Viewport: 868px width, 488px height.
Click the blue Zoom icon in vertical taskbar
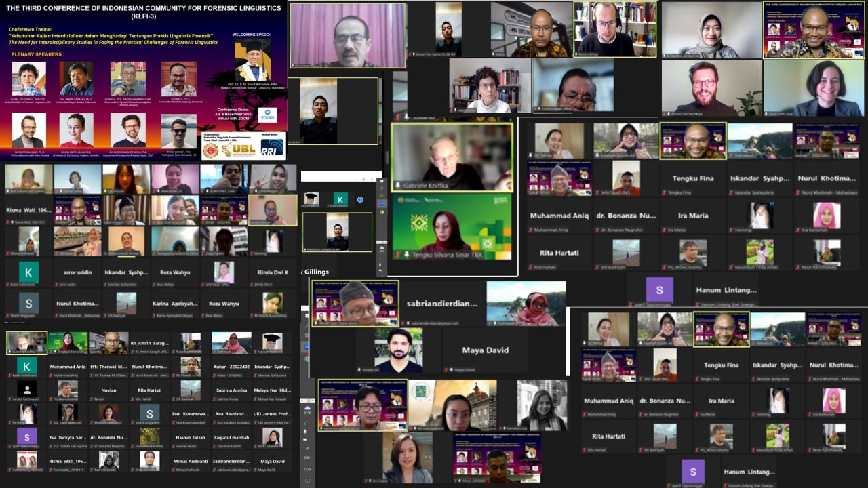[382, 203]
